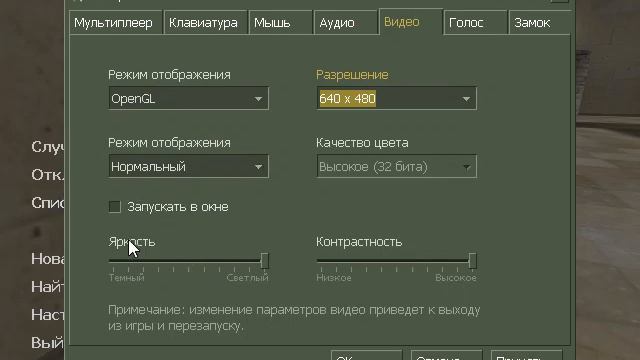
Task: Open the Клавиатура tab
Action: pyautogui.click(x=205, y=23)
